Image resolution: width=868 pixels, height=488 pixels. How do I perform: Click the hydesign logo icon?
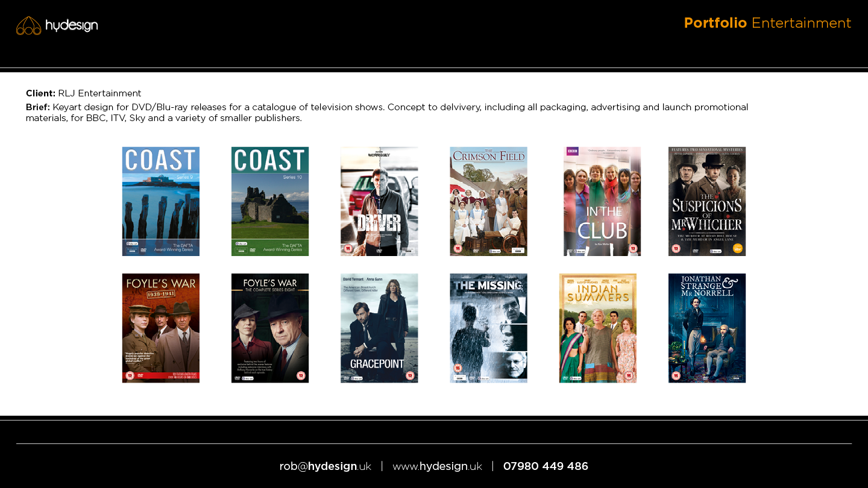[28, 26]
